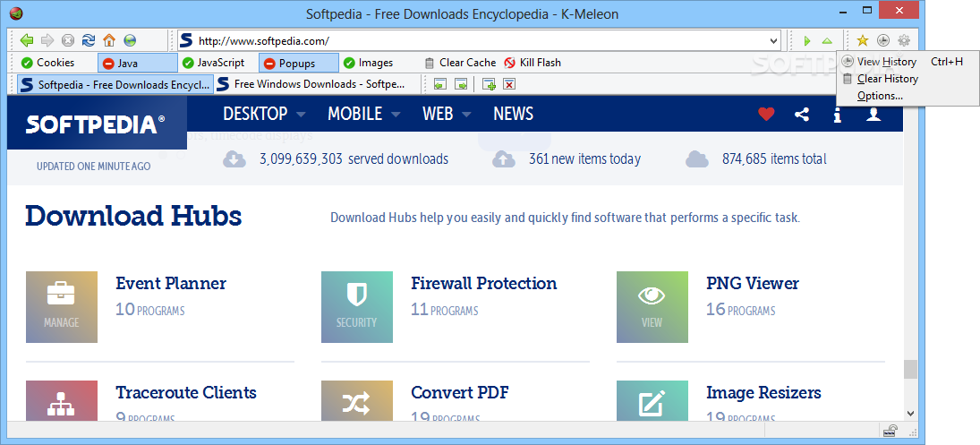
Task: Close the current tab with the red X icon
Action: coord(509,84)
